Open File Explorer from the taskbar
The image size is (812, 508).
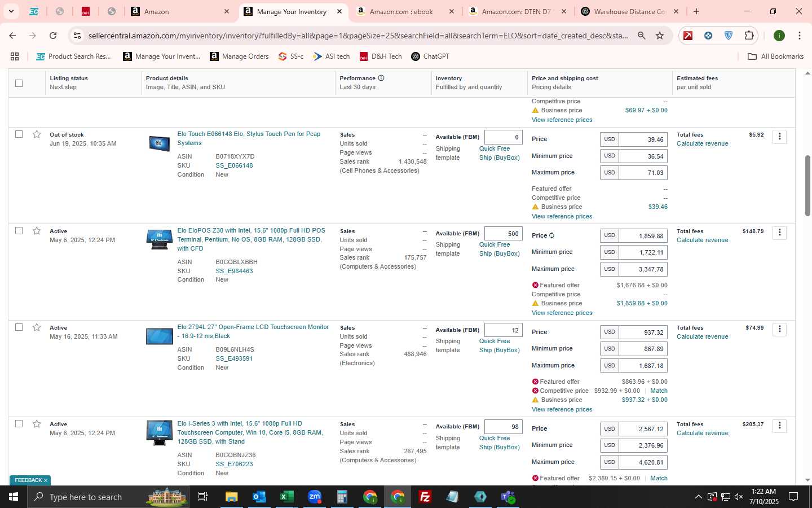point(231,497)
